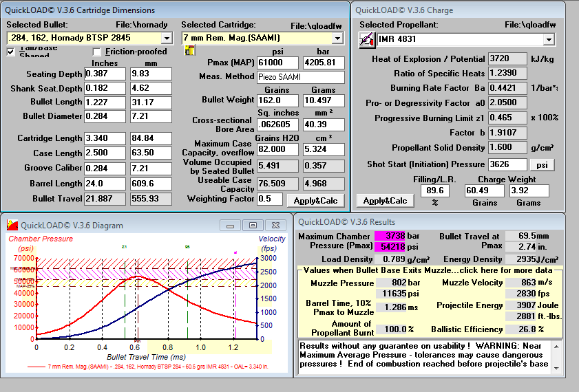Click the Cross-sectional Bore Area sq. inches field
Image resolution: width=579 pixels, height=392 pixels.
[x=277, y=124]
